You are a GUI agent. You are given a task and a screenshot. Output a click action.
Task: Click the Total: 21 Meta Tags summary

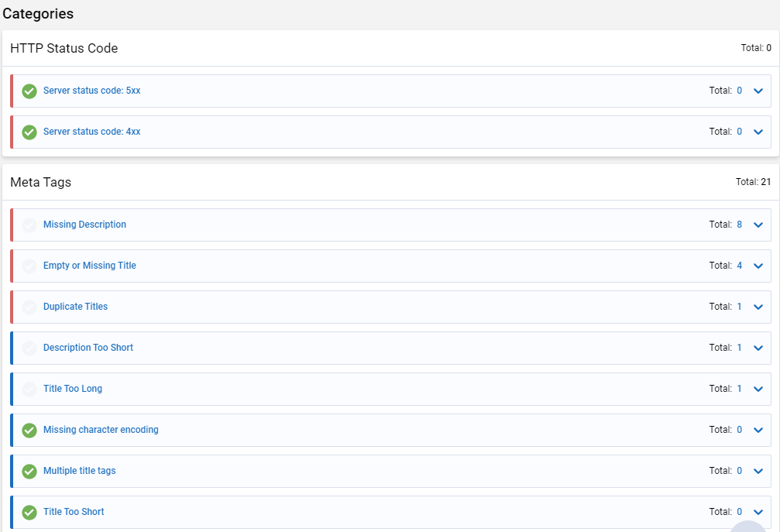tap(753, 182)
